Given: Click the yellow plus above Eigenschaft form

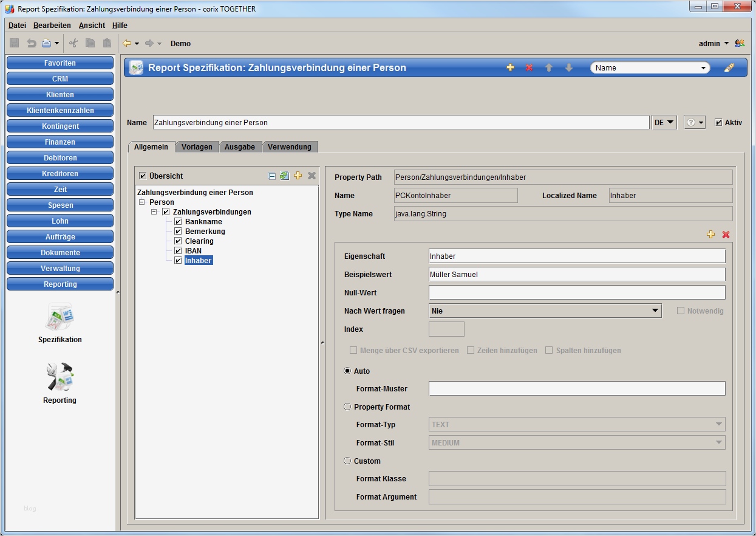Looking at the screenshot, I should click(x=711, y=235).
